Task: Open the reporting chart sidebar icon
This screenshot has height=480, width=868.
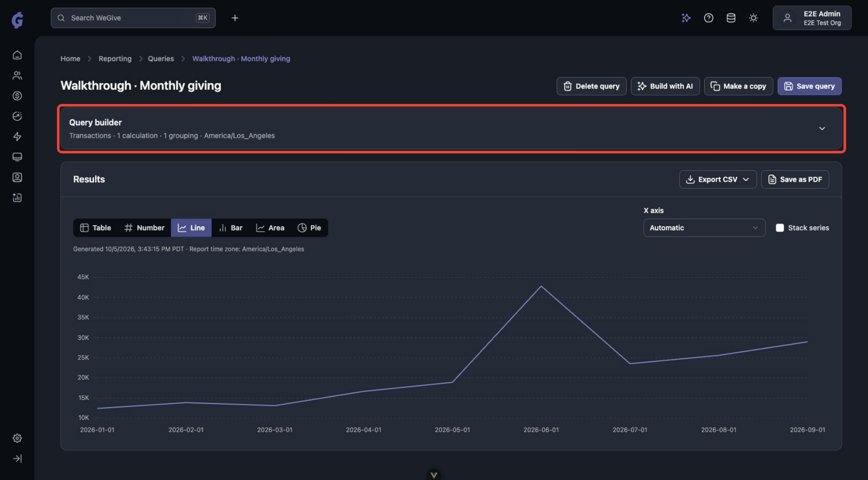Action: click(17, 198)
